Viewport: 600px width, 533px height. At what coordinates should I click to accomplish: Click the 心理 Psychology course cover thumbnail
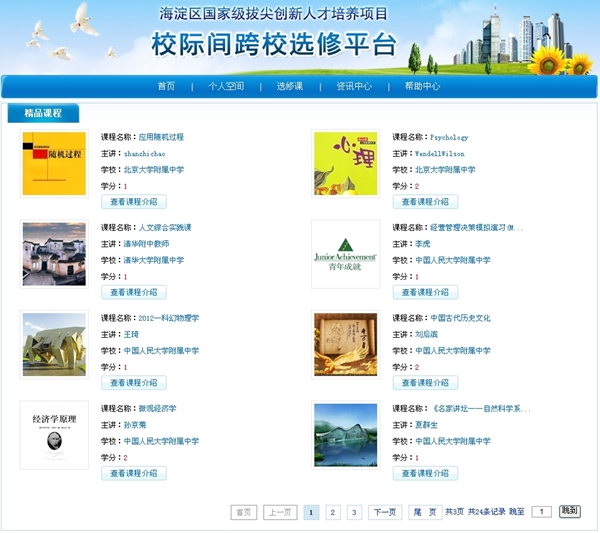click(x=346, y=163)
